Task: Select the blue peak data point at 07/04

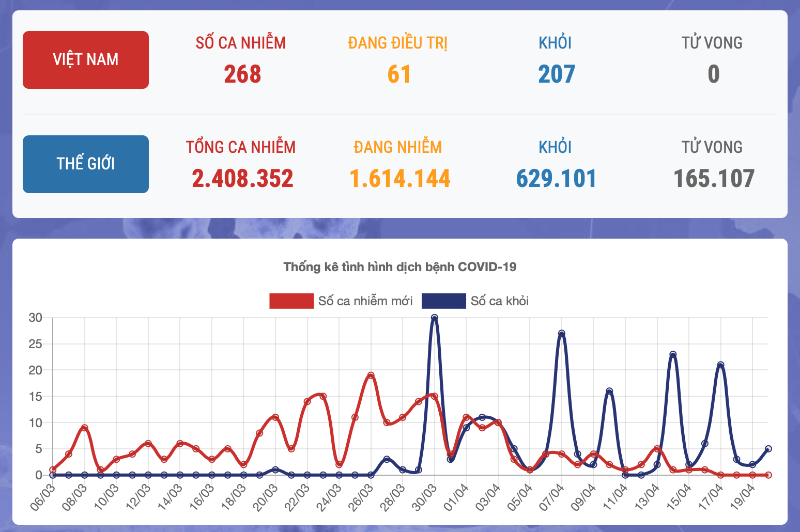Action: pyautogui.click(x=562, y=334)
